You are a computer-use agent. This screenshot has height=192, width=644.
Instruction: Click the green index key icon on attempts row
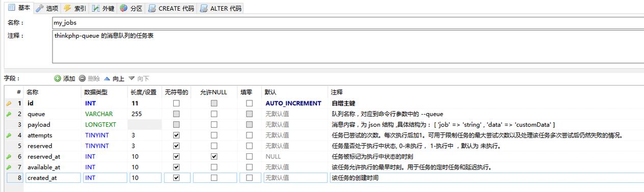click(9, 135)
